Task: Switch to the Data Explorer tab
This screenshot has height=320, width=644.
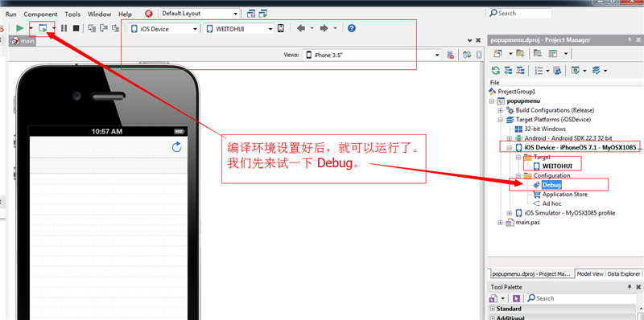Action: tap(623, 273)
